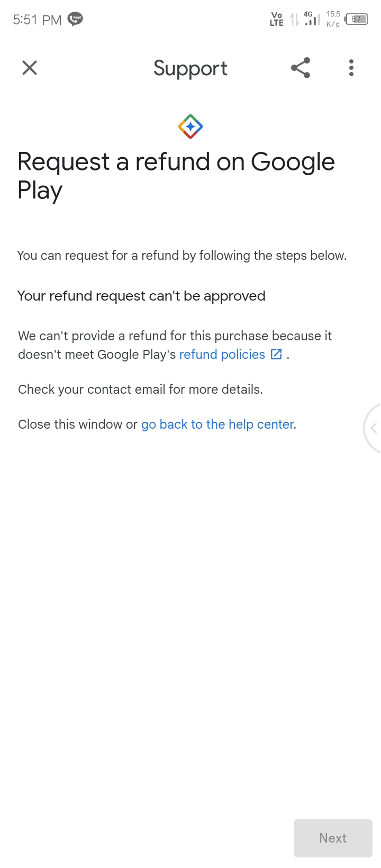
Task: Tap the 15.5 K/s network speed indicator
Action: coord(333,19)
